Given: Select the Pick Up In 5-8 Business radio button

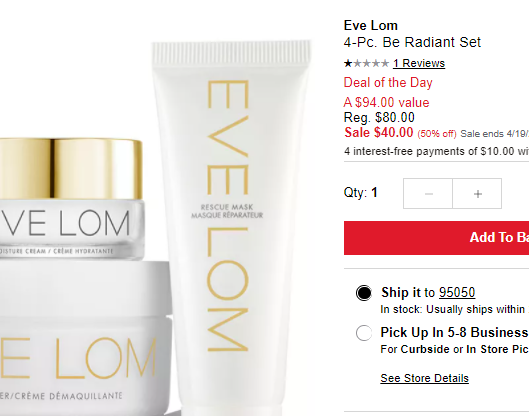Looking at the screenshot, I should click(x=364, y=333).
